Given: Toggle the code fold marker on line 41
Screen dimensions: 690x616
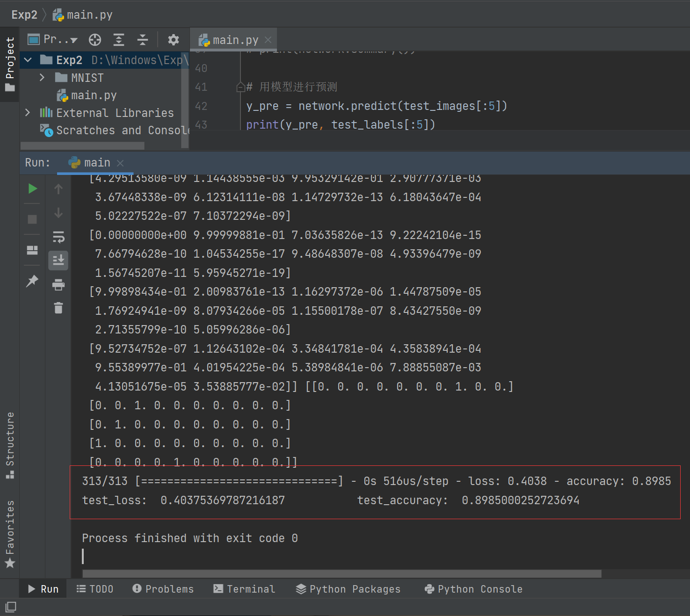Looking at the screenshot, I should (x=240, y=87).
